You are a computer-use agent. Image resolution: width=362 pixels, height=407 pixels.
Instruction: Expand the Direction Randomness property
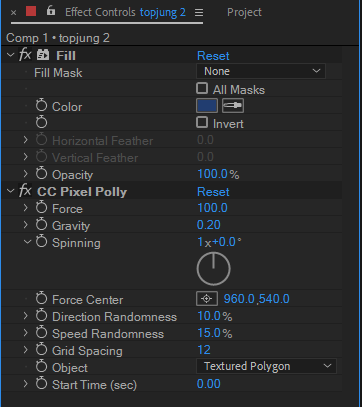(26, 316)
